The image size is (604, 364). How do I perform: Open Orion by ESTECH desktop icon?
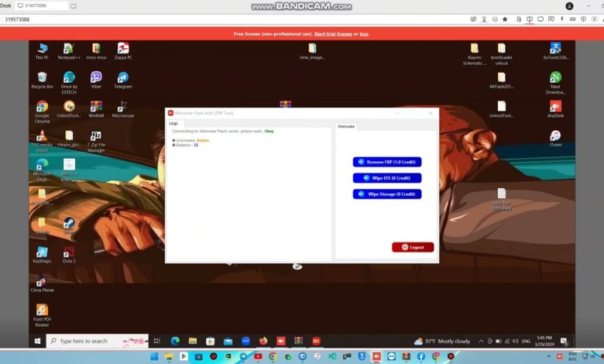point(69,83)
